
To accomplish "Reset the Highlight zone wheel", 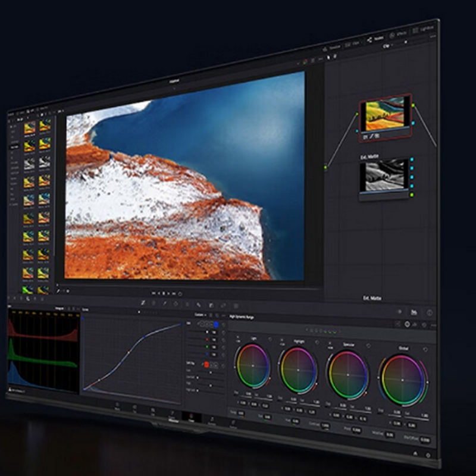I will (317, 342).
